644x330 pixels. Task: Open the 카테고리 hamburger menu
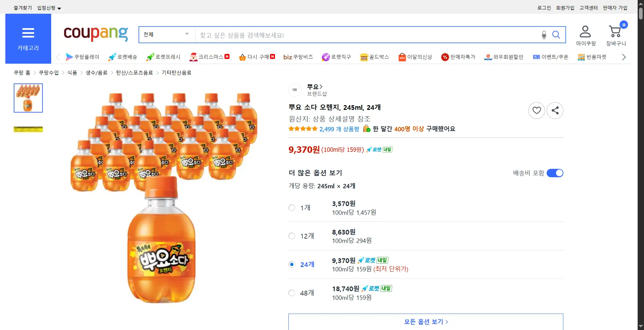click(x=28, y=39)
